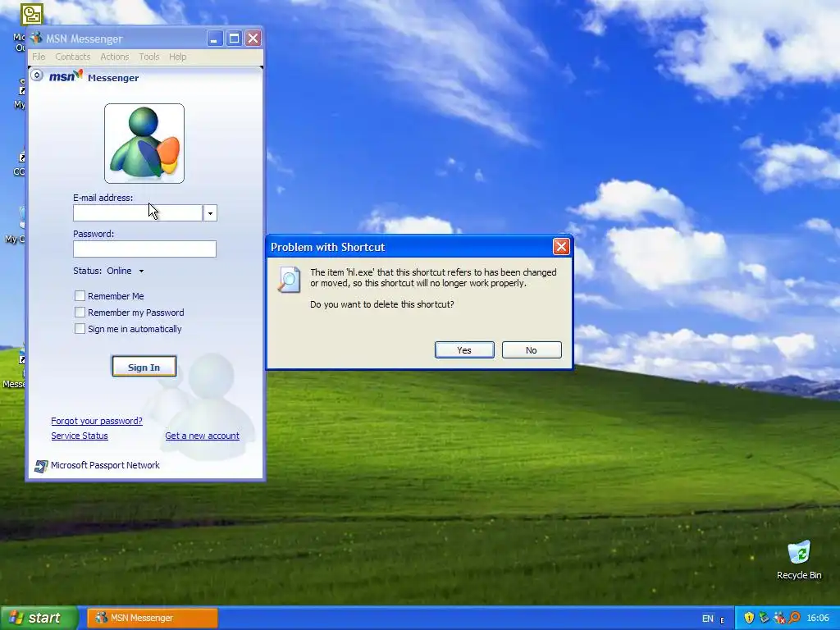The image size is (840, 630).
Task: Click the EN language bar indicator
Action: click(708, 619)
